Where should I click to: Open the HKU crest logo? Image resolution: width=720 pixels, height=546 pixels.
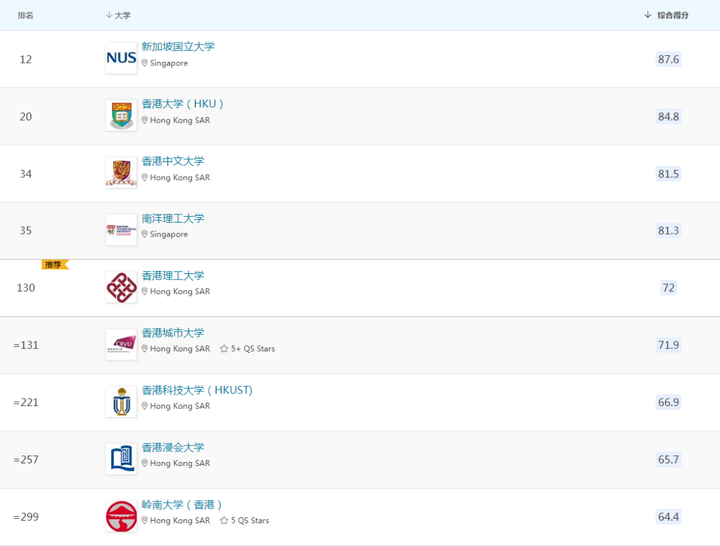(x=121, y=115)
